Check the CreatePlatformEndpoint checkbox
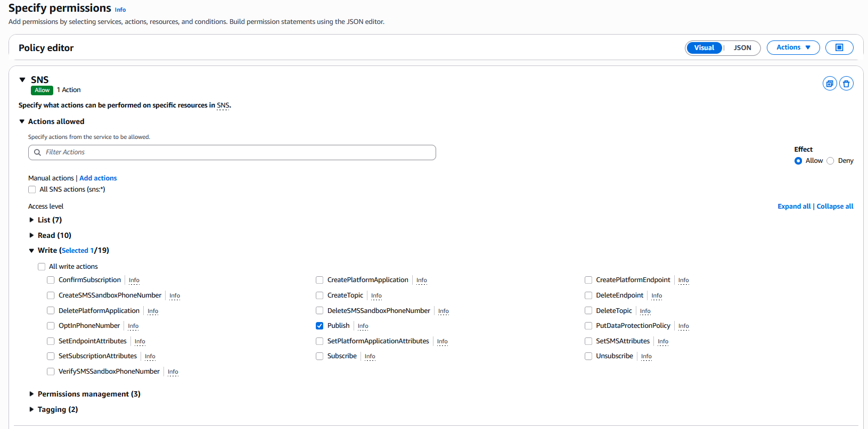Screen dimensions: 868x429 tap(588, 280)
